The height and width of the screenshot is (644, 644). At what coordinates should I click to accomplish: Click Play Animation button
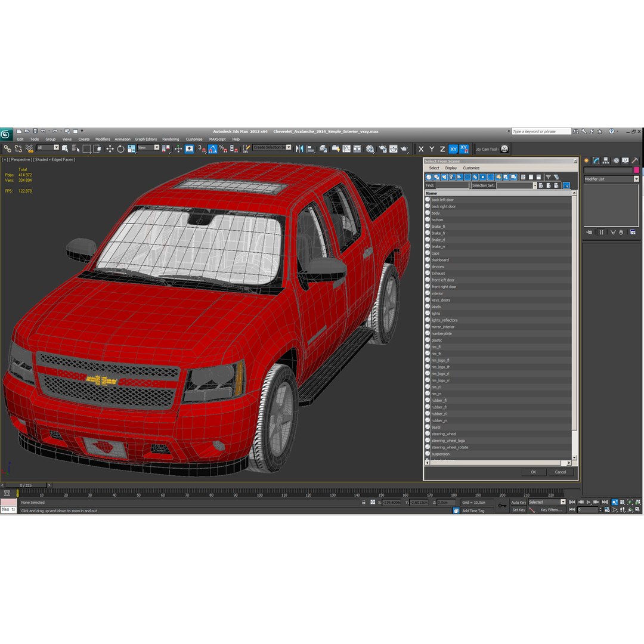point(589,502)
